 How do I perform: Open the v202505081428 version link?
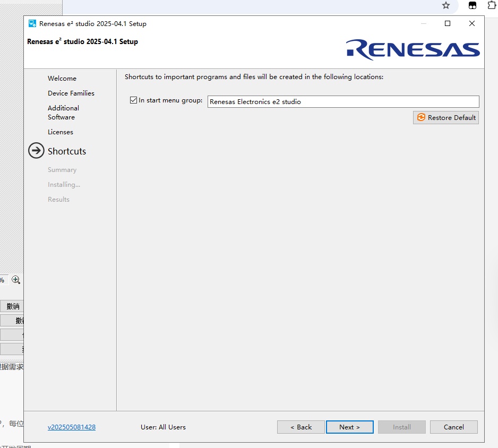[72, 427]
